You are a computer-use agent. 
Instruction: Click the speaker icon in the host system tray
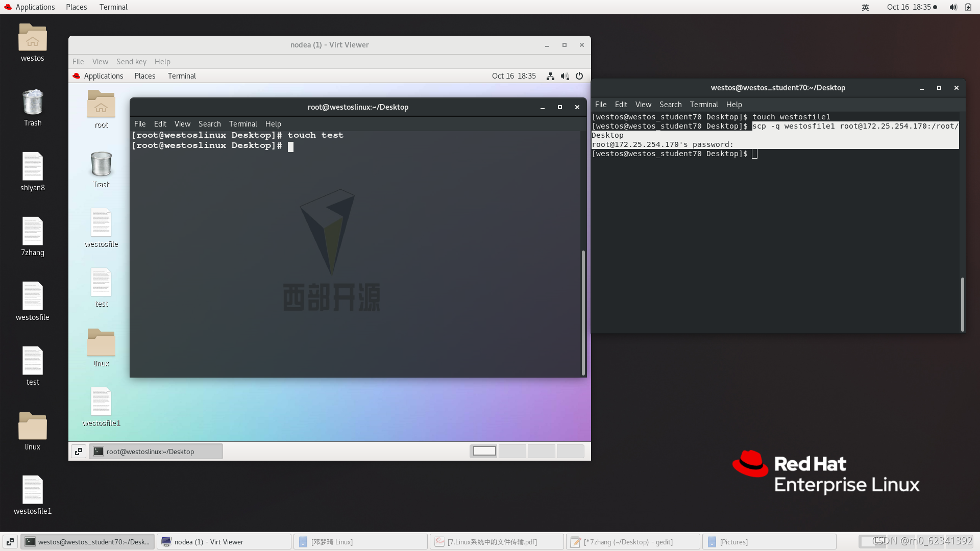(952, 7)
